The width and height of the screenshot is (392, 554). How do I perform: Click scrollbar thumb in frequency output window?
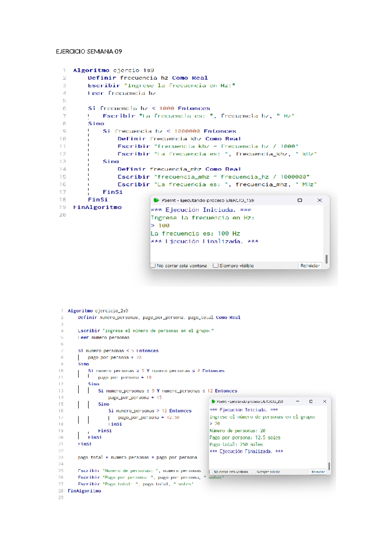click(326, 259)
